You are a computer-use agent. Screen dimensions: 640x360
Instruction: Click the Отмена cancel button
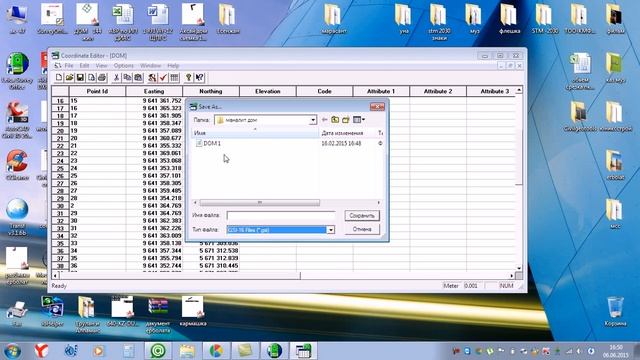362,229
